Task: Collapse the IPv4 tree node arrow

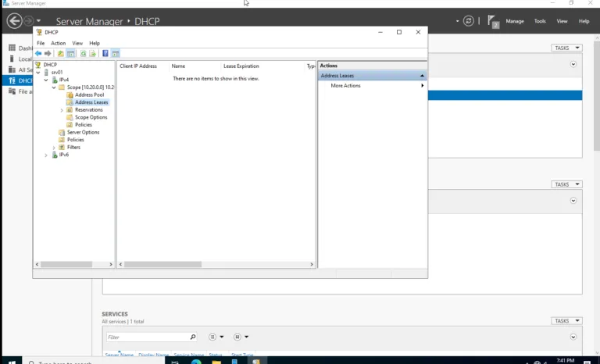Action: 46,80
